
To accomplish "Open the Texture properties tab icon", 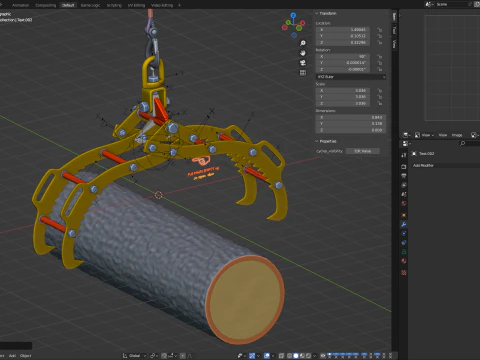I will click(x=404, y=273).
